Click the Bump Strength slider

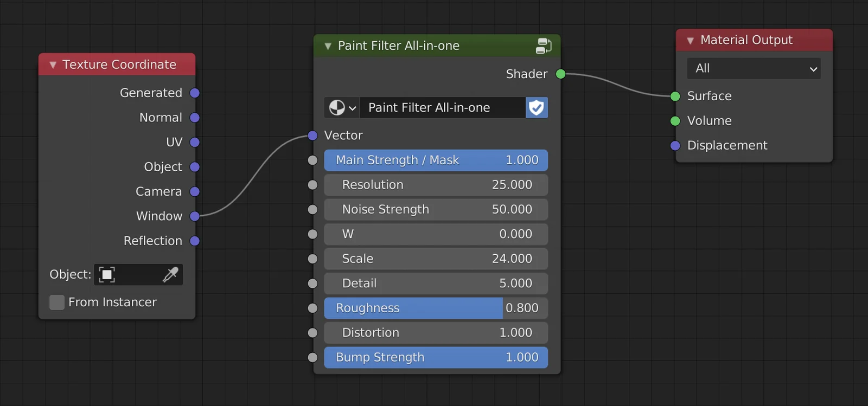click(436, 358)
